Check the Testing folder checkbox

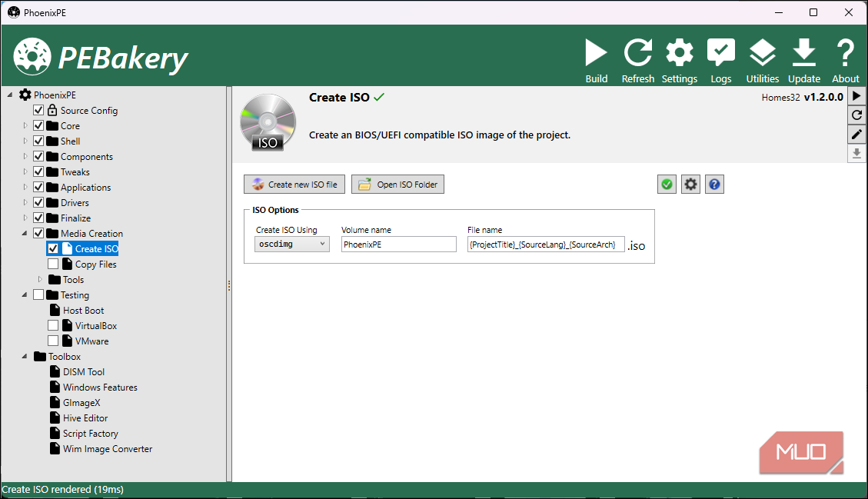pyautogui.click(x=38, y=294)
